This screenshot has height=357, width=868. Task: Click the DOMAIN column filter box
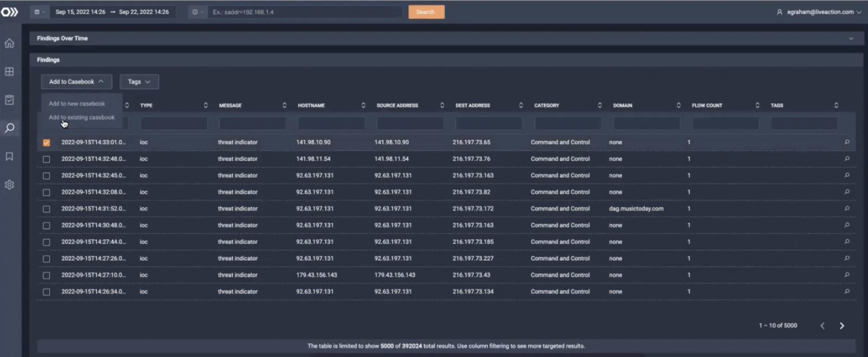(647, 124)
